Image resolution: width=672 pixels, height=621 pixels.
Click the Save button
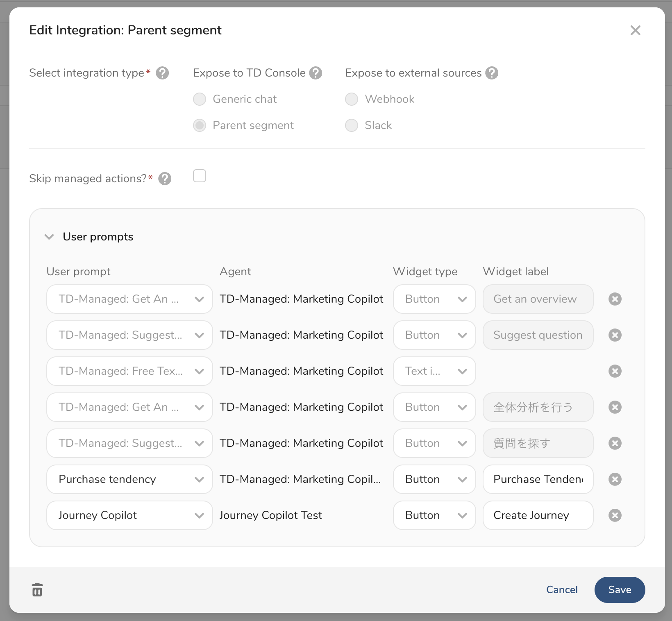coord(620,590)
